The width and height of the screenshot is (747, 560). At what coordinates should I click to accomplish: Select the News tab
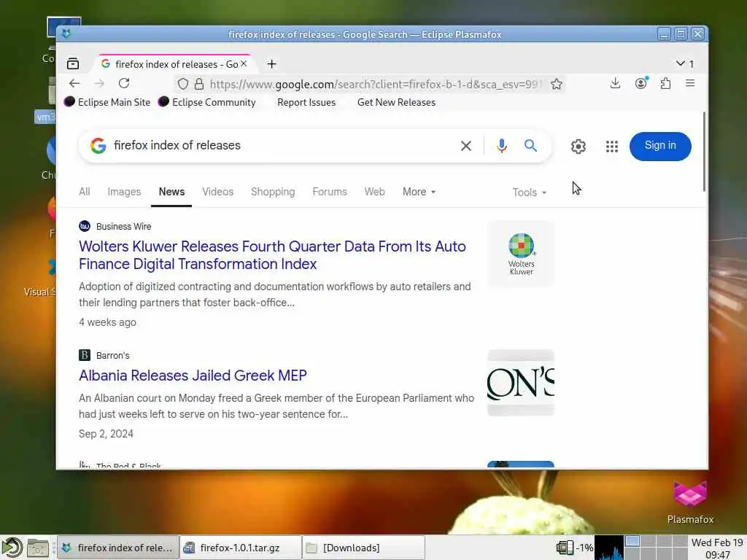tap(171, 192)
